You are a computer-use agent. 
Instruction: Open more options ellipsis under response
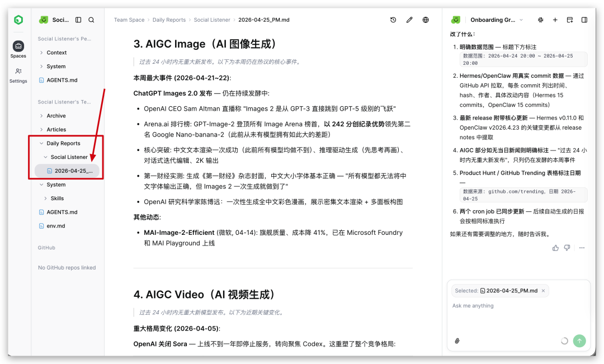tap(582, 248)
